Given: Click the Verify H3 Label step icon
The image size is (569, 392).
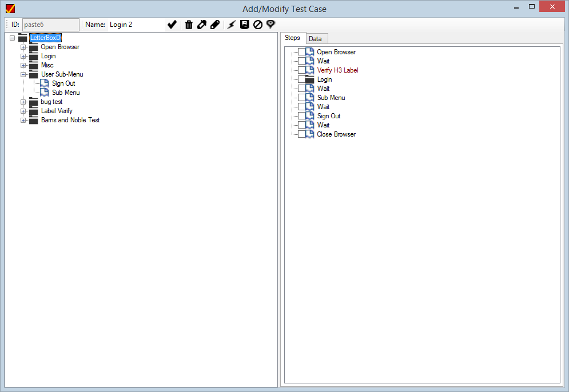Looking at the screenshot, I should click(309, 70).
